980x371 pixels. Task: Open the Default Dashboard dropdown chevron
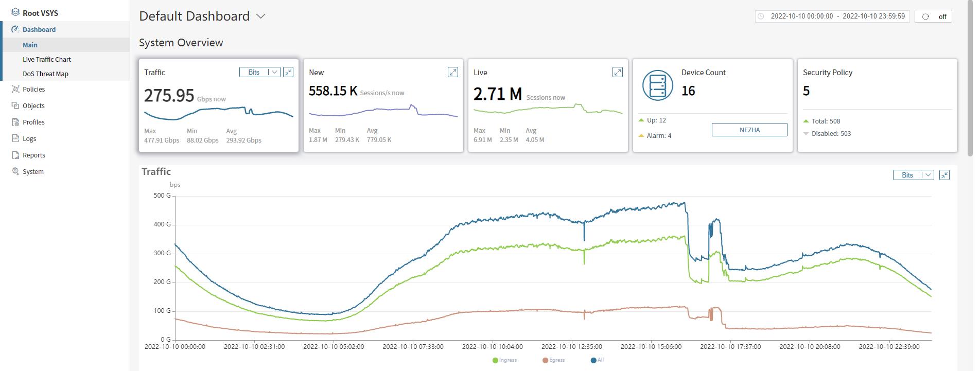[x=261, y=16]
